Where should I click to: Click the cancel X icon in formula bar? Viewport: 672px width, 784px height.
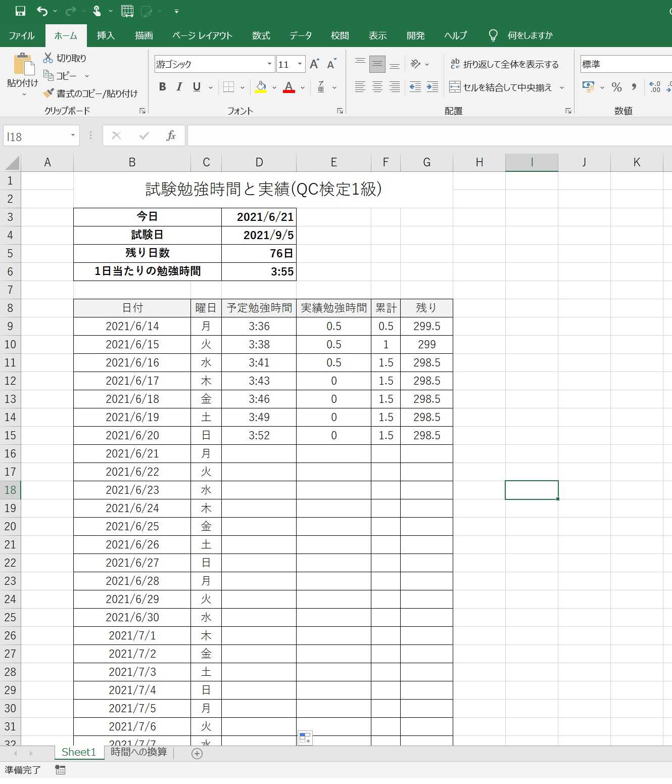click(x=116, y=135)
